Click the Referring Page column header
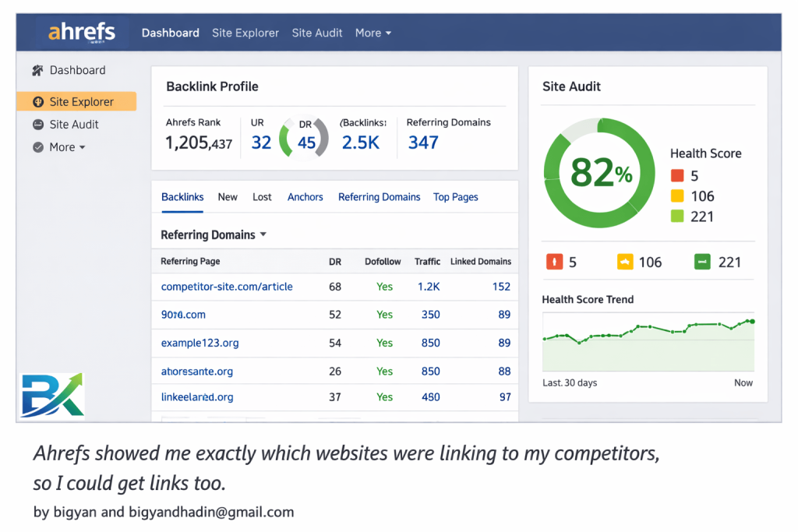Screen dimensions: 798x532 [190, 262]
